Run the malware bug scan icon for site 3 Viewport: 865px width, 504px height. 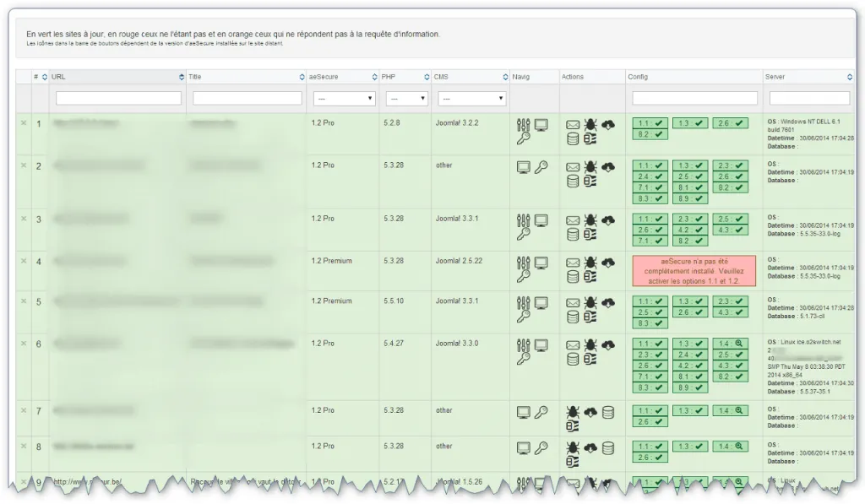pos(590,220)
